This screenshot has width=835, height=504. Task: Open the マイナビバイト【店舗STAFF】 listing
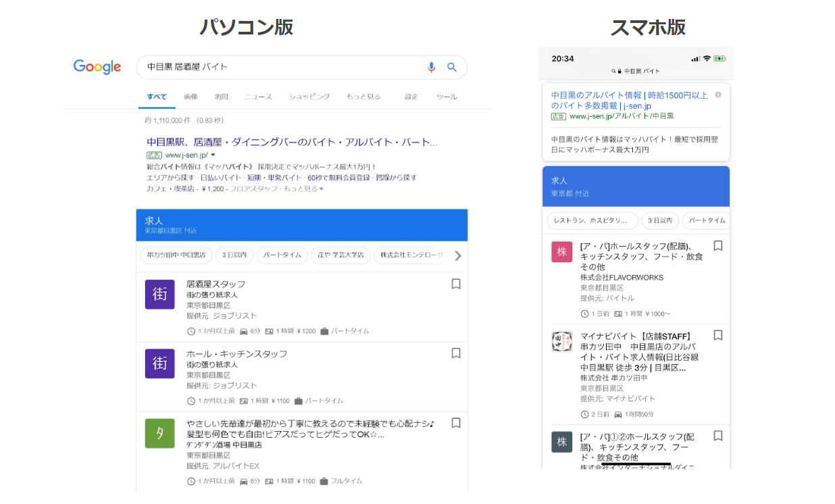coord(639,352)
